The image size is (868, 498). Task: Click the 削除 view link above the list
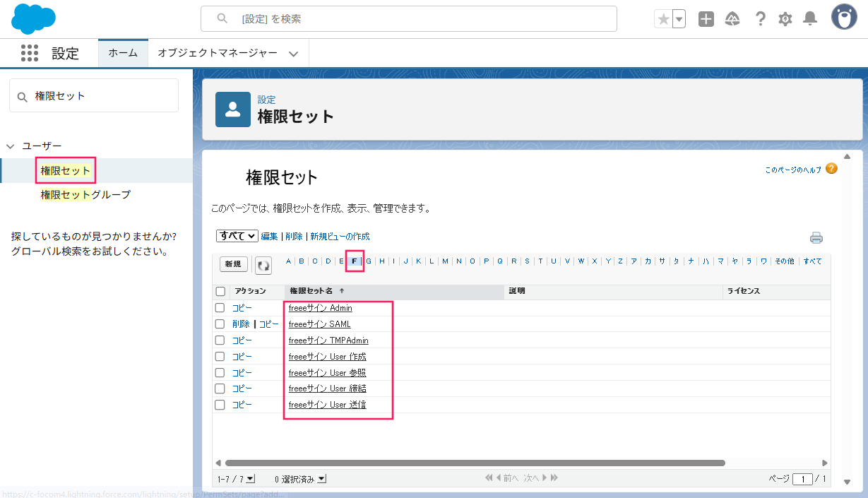pos(295,237)
